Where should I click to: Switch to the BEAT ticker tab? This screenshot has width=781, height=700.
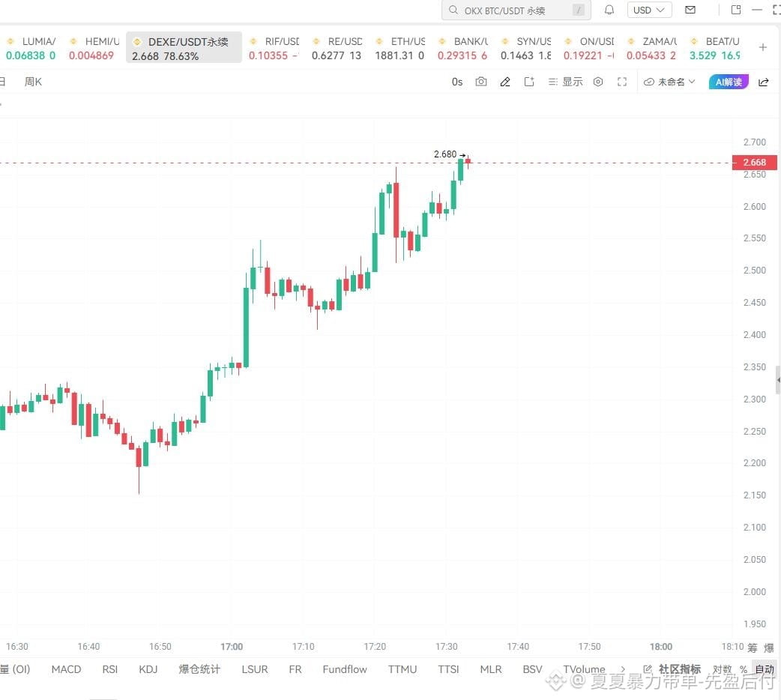click(715, 48)
